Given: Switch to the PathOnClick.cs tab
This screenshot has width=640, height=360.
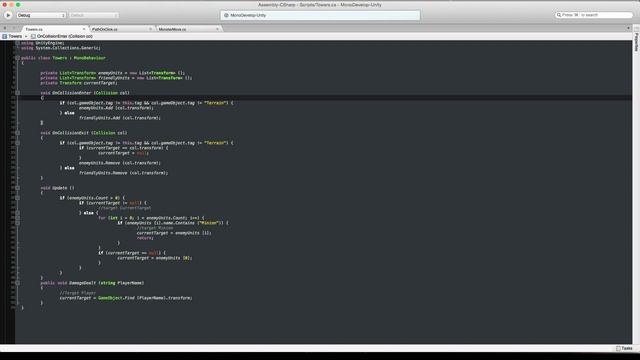Looking at the screenshot, I should pyautogui.click(x=121, y=29).
